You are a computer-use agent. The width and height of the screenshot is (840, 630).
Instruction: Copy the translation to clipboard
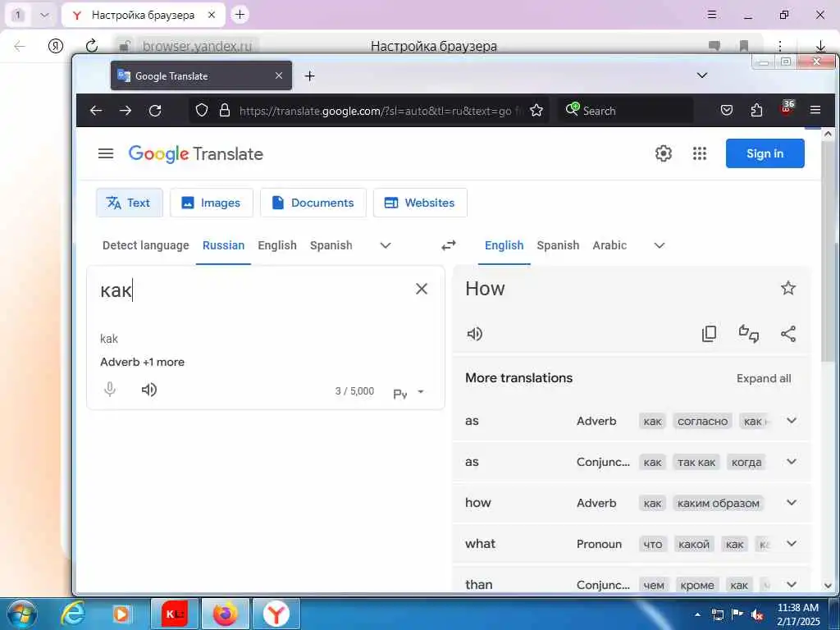click(709, 334)
